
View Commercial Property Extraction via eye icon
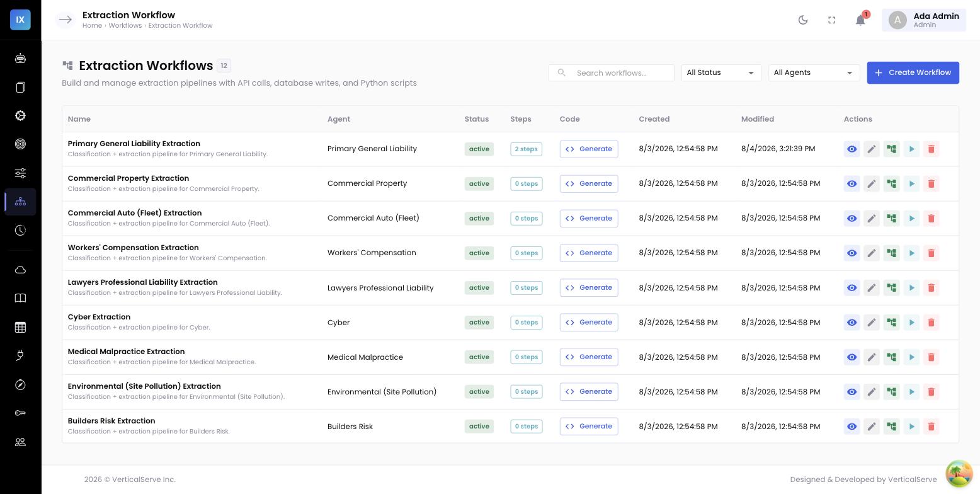(x=852, y=184)
